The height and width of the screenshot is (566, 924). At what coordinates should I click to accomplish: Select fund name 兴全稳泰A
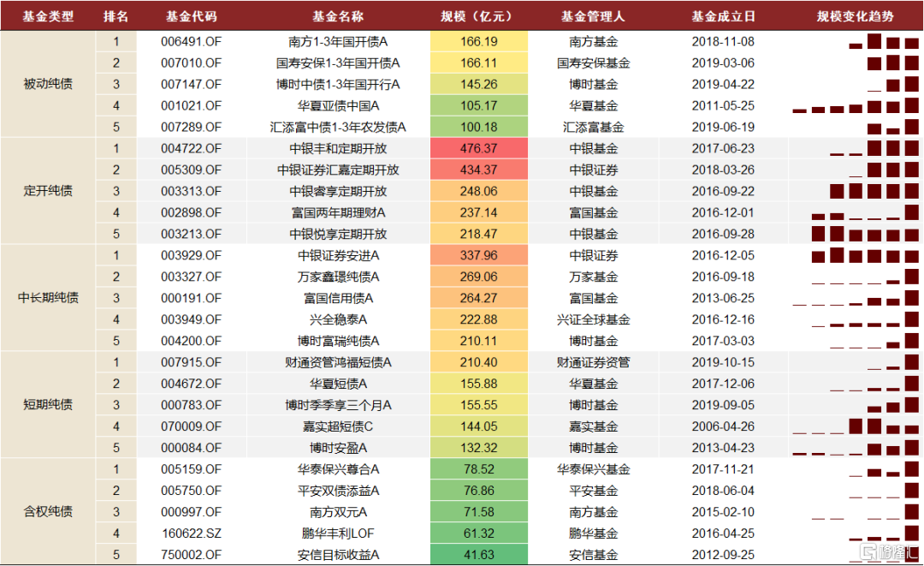pyautogui.click(x=338, y=319)
